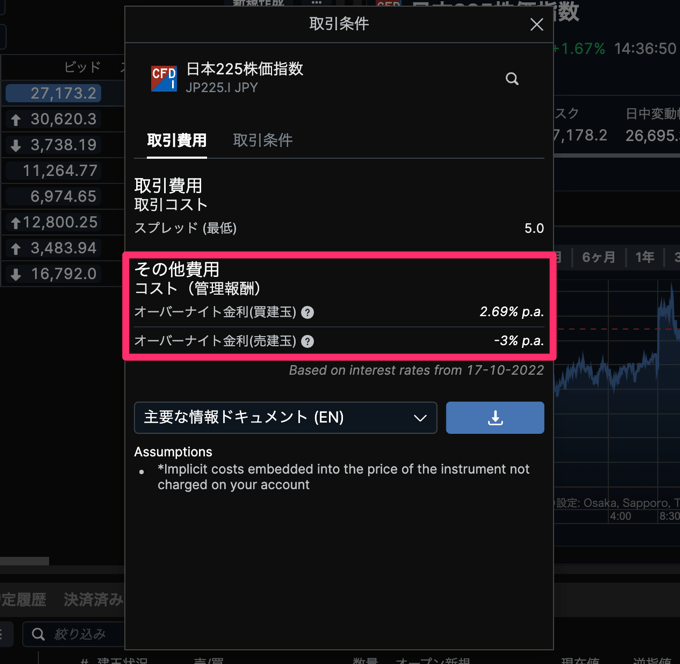Click the +1.67% change value
Viewport: 680px width, 664px height.
pyautogui.click(x=579, y=49)
